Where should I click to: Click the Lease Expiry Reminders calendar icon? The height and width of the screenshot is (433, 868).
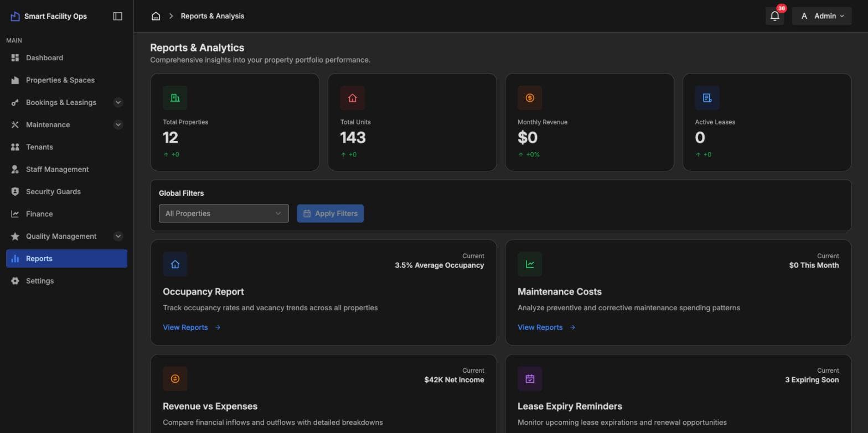pyautogui.click(x=530, y=379)
